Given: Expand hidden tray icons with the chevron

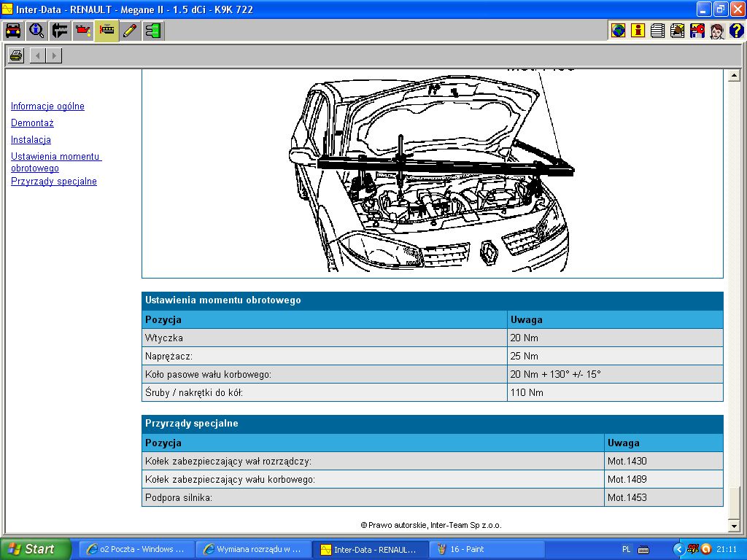Looking at the screenshot, I should tap(678, 550).
